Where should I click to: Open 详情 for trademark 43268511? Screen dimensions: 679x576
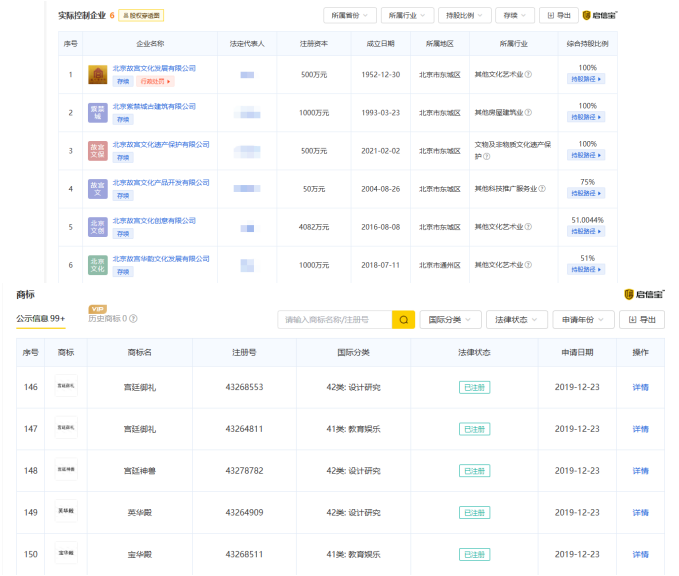coord(640,554)
